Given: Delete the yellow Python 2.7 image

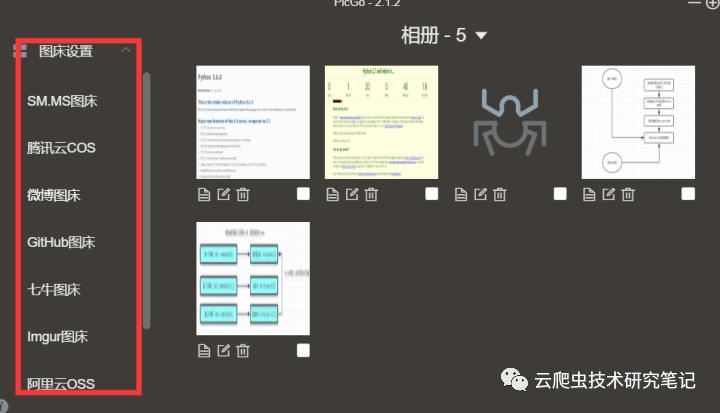Looking at the screenshot, I should (x=371, y=194).
